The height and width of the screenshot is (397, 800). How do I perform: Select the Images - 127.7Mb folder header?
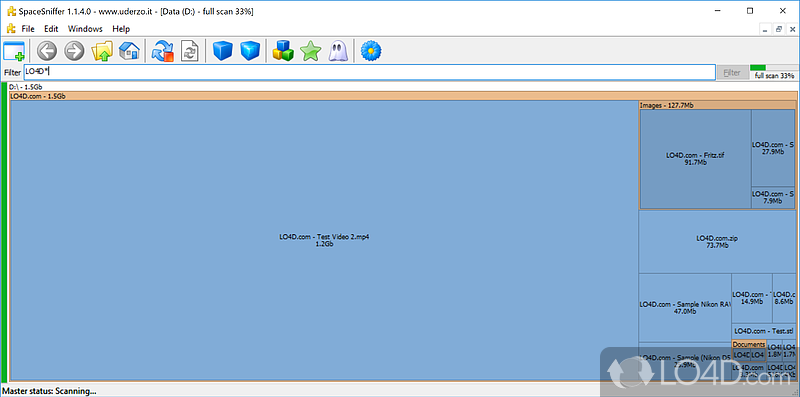717,105
